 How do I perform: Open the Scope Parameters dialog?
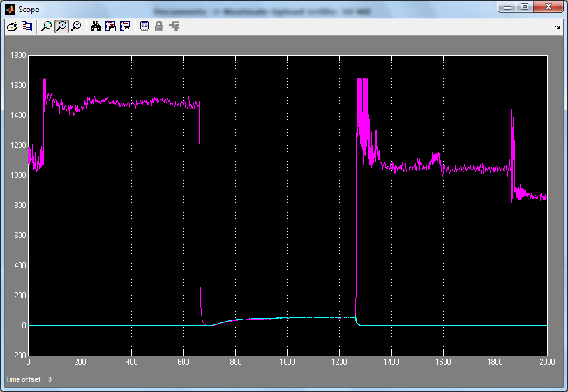pyautogui.click(x=27, y=26)
